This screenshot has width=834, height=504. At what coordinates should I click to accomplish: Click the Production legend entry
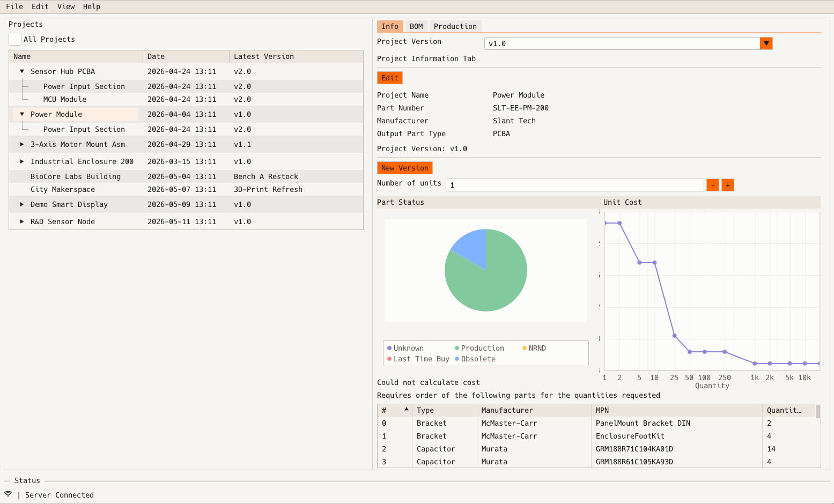pyautogui.click(x=479, y=348)
